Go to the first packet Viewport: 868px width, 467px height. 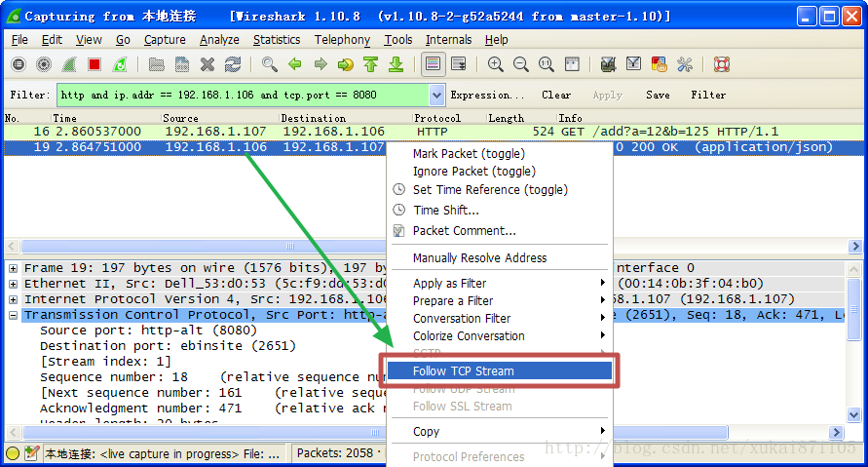click(370, 64)
